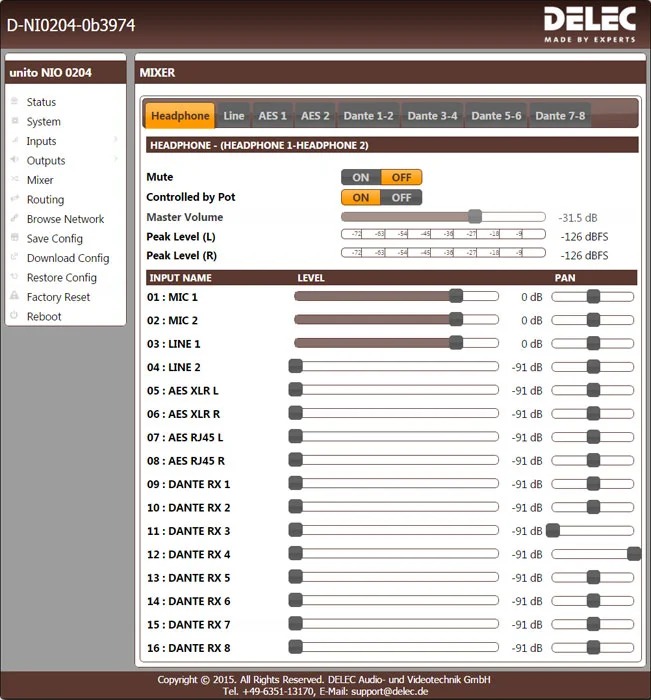Viewport: 651px width, 700px height.
Task: Click the MIC 1 pan slider handle
Action: pos(593,296)
